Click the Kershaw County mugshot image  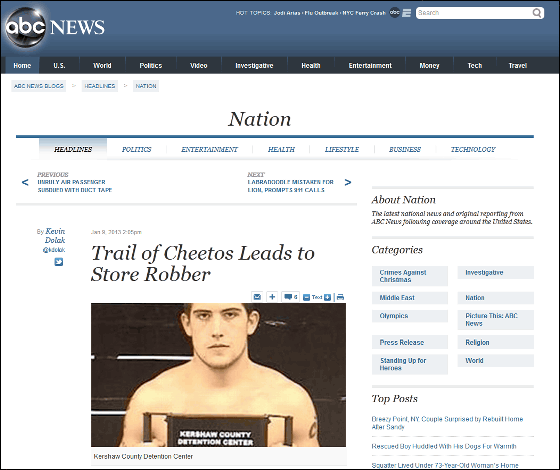pos(218,375)
